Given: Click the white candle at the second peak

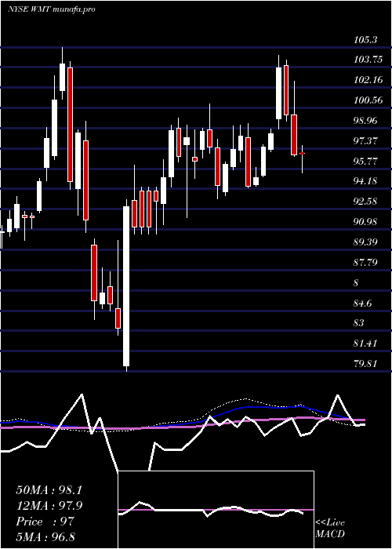Looking at the screenshot, I should click(x=278, y=93).
